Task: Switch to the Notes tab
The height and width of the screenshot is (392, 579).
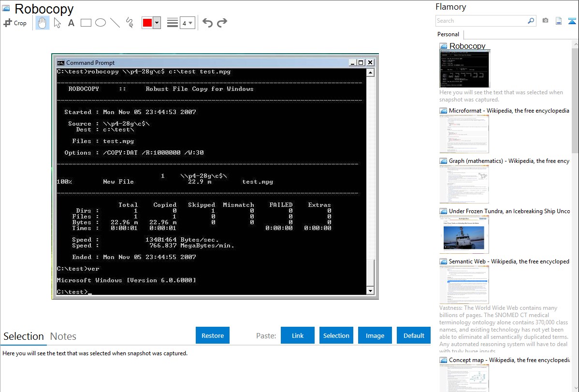Action: (63, 336)
